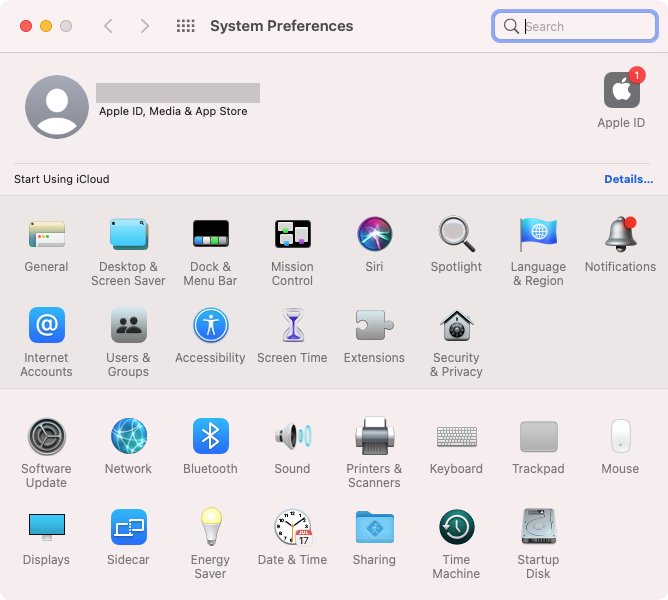This screenshot has height=600, width=668.
Task: Click into the Search field
Action: click(575, 26)
